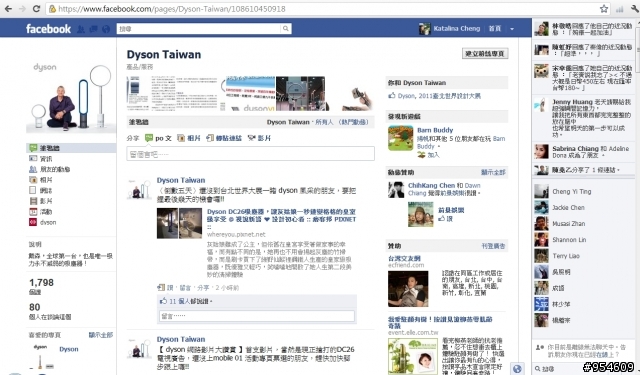Open the first post's Dyson Taiwan author link

[181, 180]
